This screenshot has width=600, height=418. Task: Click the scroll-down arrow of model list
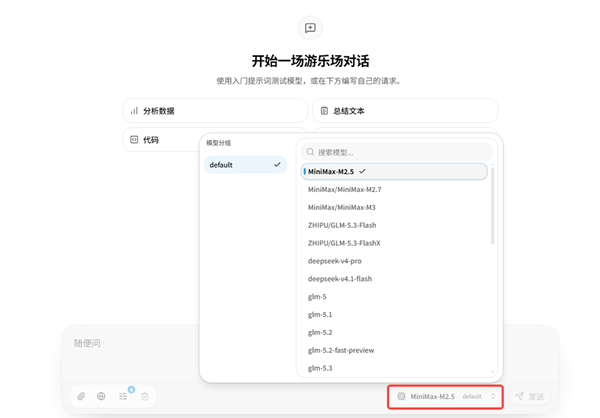492,372
